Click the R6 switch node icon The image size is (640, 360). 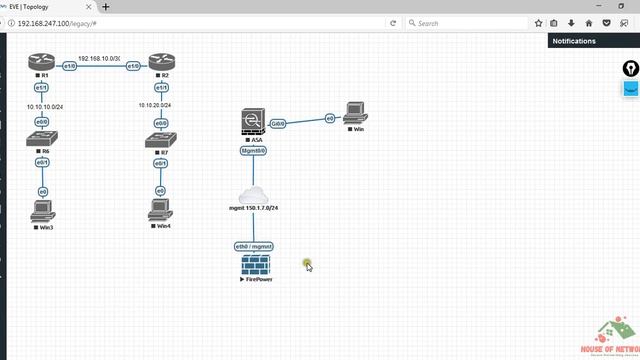[x=42, y=139]
